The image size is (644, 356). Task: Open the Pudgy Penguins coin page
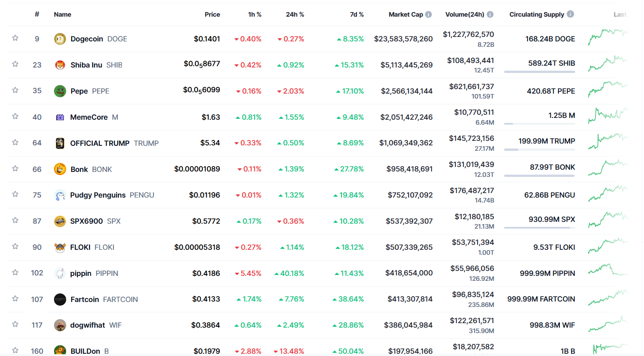tap(98, 195)
